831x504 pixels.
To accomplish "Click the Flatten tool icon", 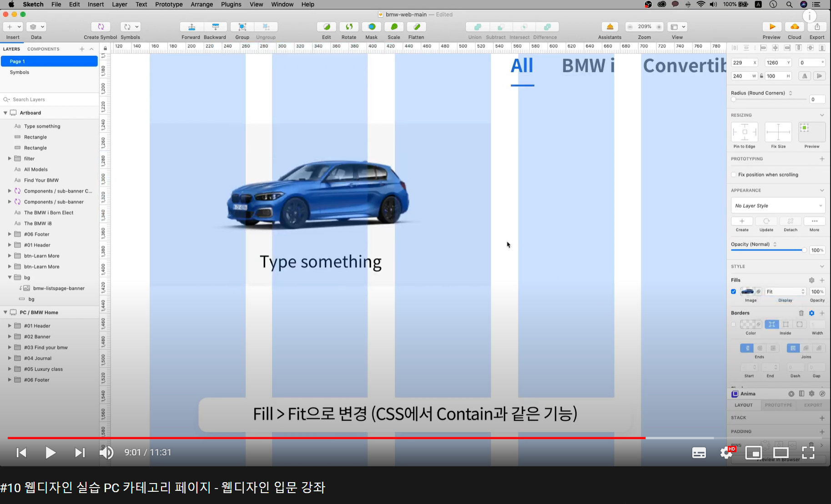I will click(x=416, y=27).
